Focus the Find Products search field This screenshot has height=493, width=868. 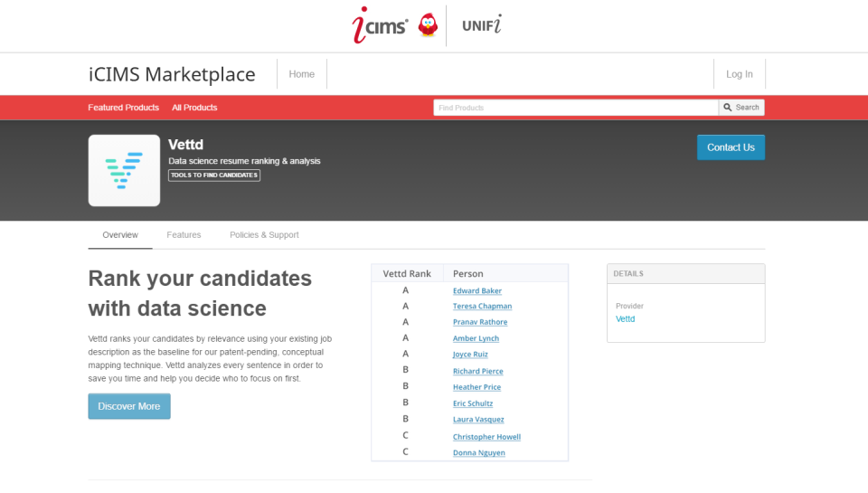[576, 108]
